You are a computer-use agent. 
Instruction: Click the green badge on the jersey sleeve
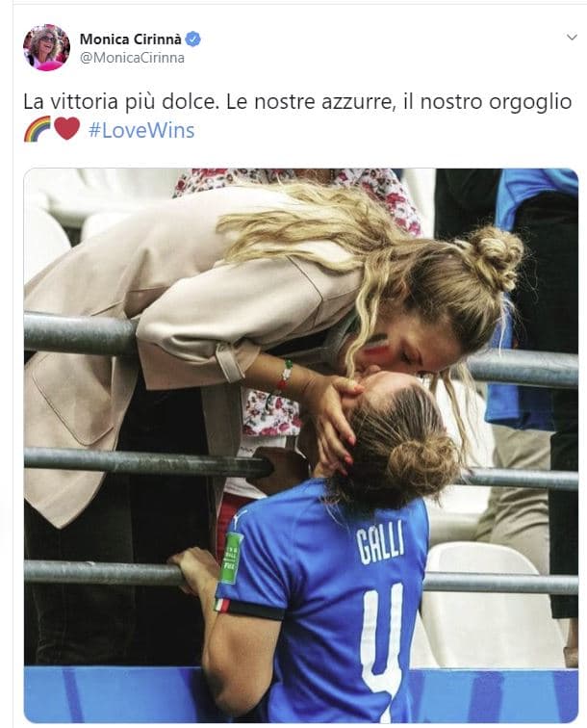(231, 558)
